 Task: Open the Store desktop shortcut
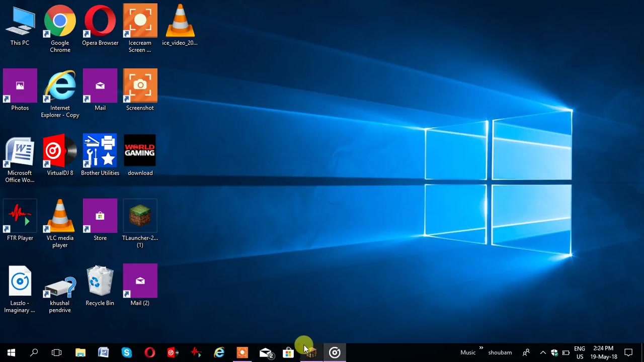(x=100, y=220)
